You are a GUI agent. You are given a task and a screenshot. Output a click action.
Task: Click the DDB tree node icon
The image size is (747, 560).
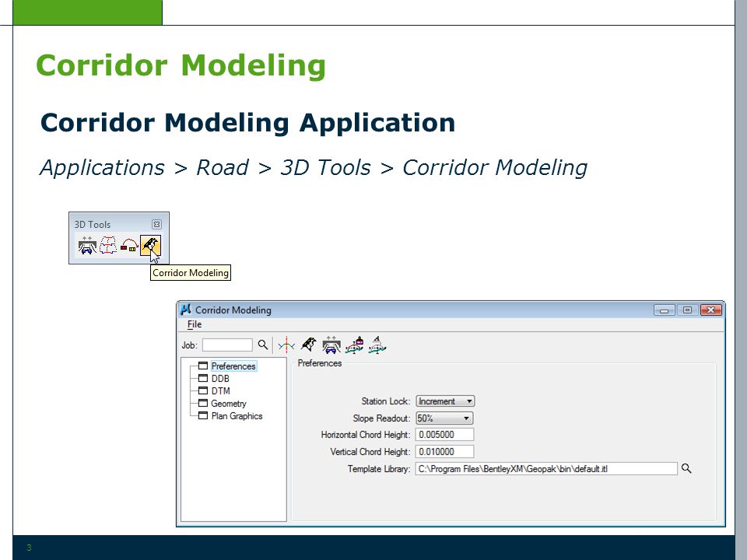(x=203, y=378)
